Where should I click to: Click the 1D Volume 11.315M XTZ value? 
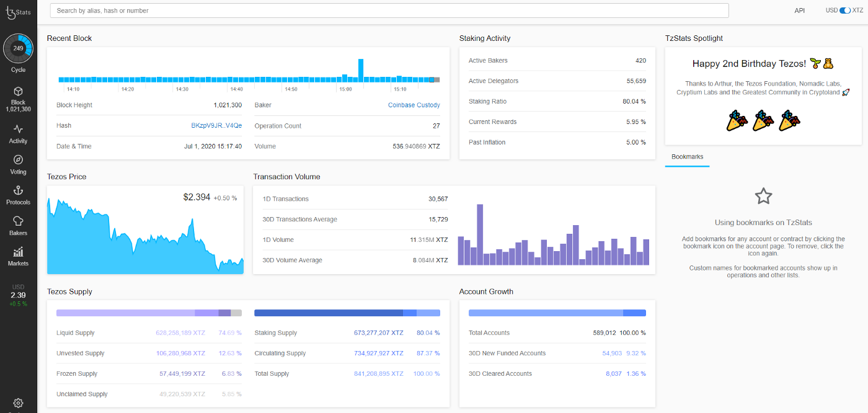coord(428,240)
